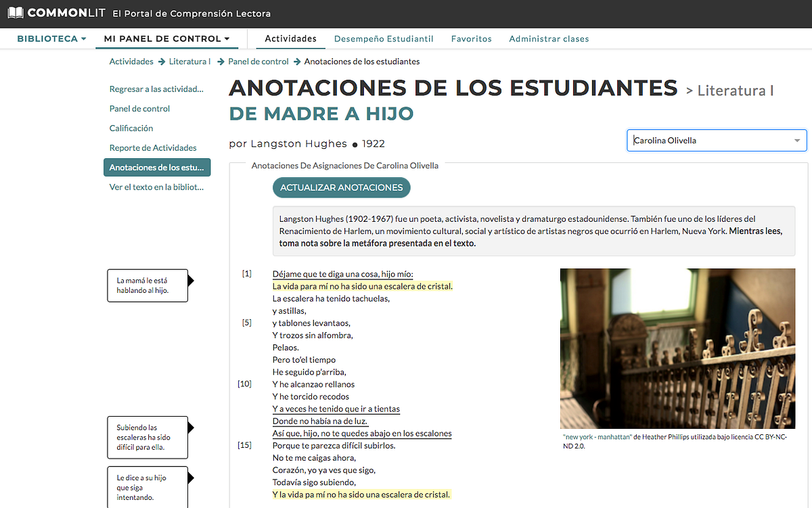
Task: Click the Literatura I breadcrumb
Action: point(189,61)
